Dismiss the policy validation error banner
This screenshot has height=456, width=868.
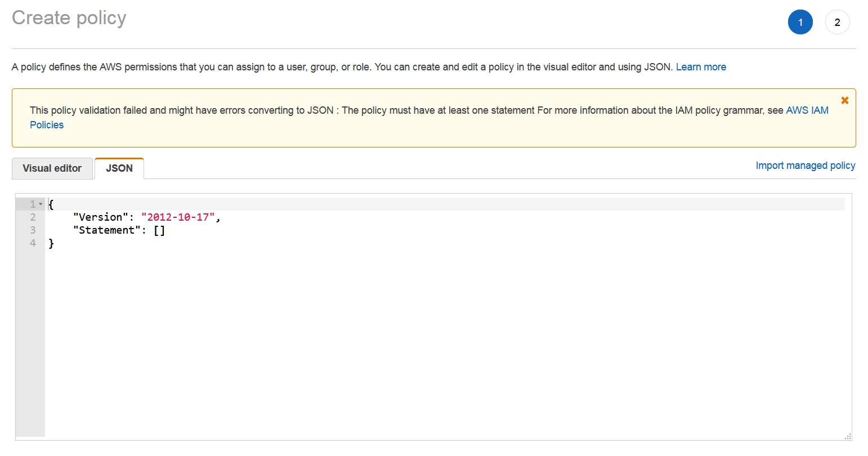[845, 100]
